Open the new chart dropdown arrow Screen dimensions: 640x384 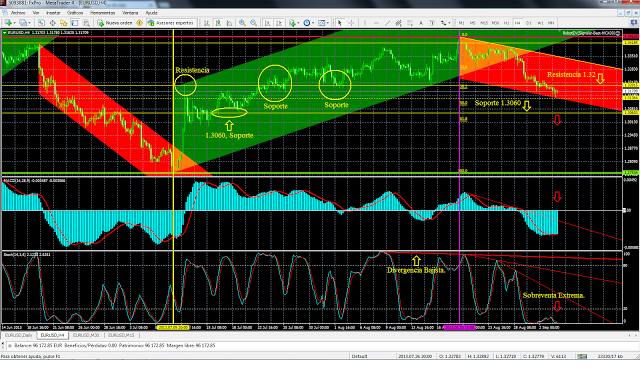tap(14, 23)
